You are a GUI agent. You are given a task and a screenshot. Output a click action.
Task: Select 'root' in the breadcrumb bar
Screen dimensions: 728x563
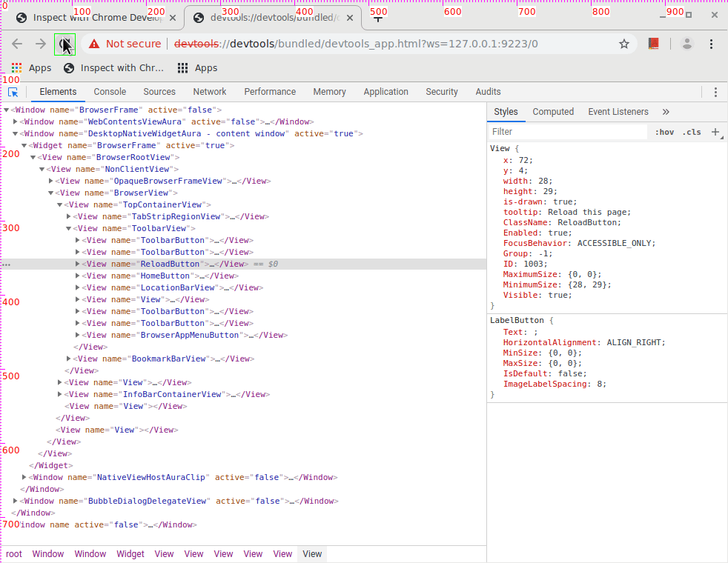coord(14,554)
